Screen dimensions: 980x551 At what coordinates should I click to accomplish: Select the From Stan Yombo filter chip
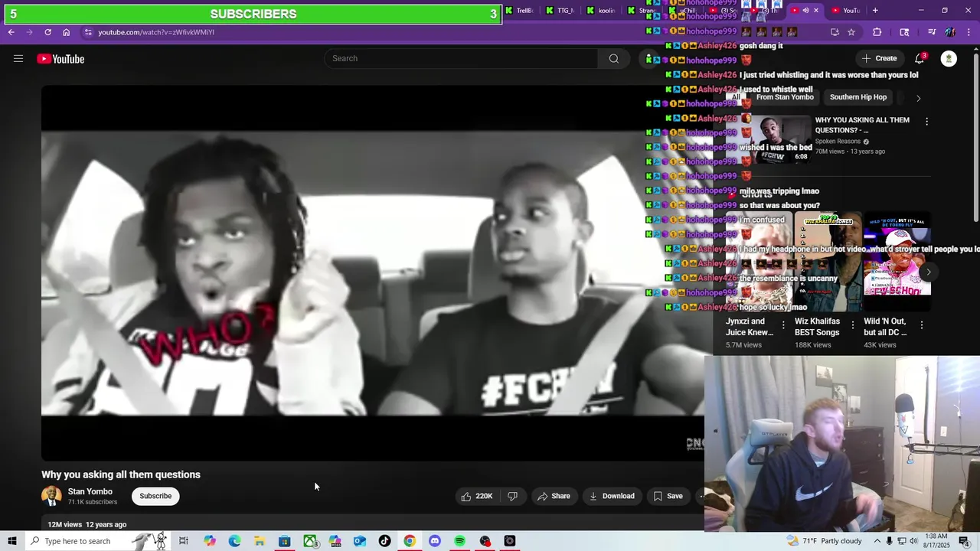785,97
